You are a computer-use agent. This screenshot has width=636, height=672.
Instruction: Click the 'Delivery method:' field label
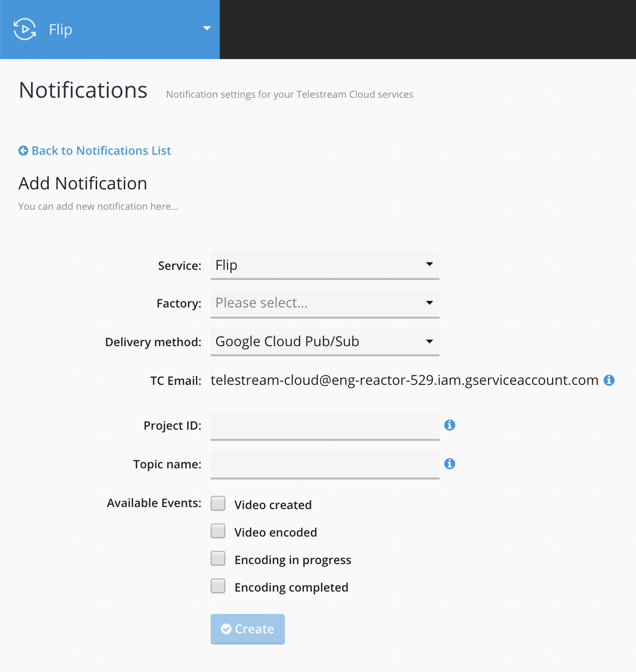click(153, 342)
